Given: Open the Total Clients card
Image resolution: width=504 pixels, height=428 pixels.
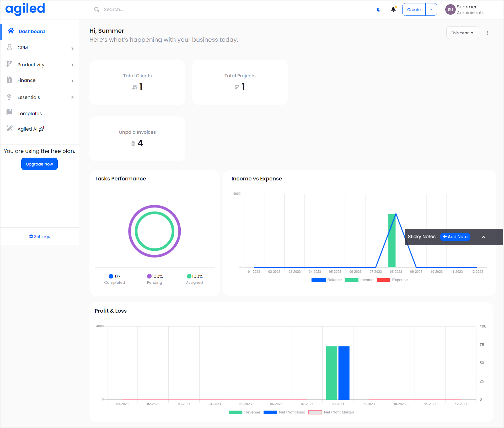Looking at the screenshot, I should click(x=137, y=82).
